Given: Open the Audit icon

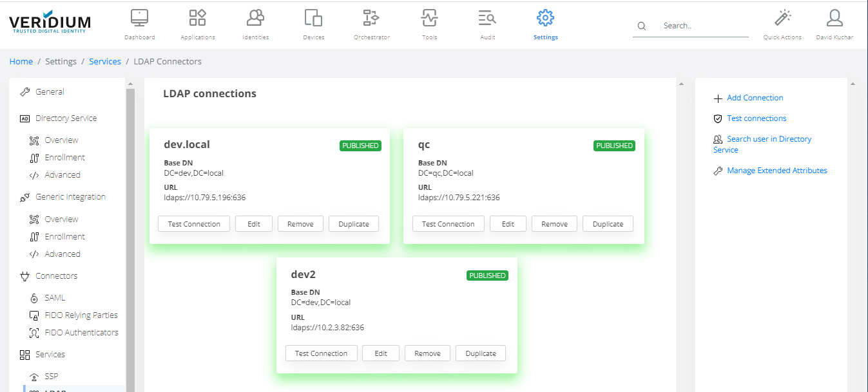Looking at the screenshot, I should [487, 18].
